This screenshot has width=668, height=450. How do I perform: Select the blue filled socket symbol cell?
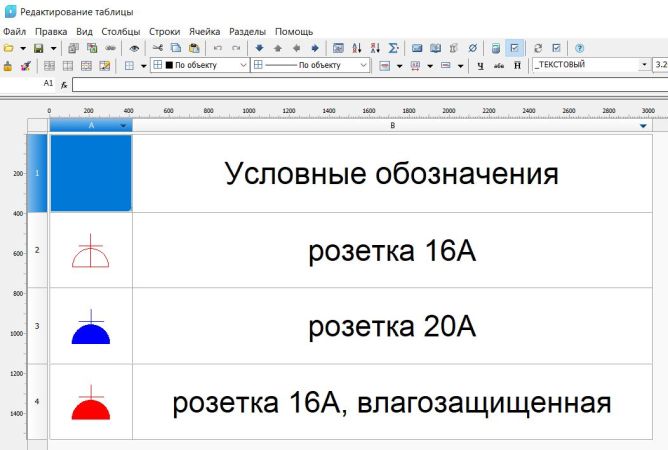pyautogui.click(x=91, y=326)
